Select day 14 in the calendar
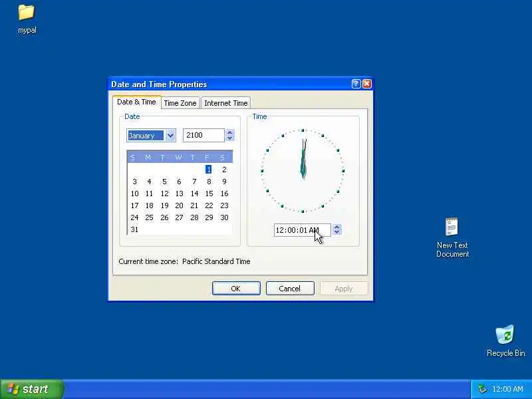 pyautogui.click(x=194, y=194)
